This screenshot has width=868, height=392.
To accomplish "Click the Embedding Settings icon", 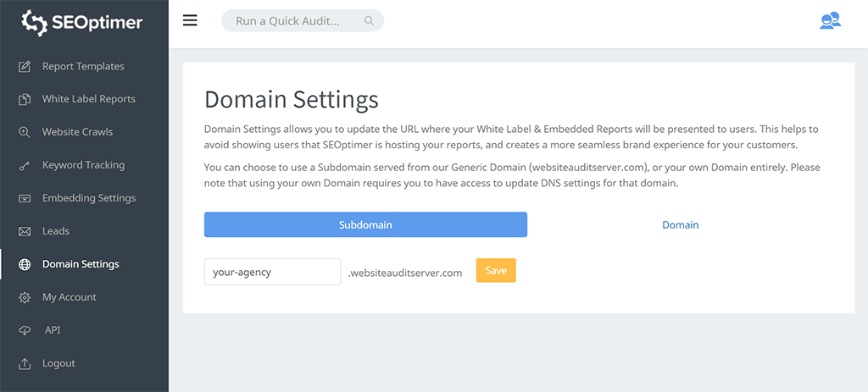I will click(25, 198).
